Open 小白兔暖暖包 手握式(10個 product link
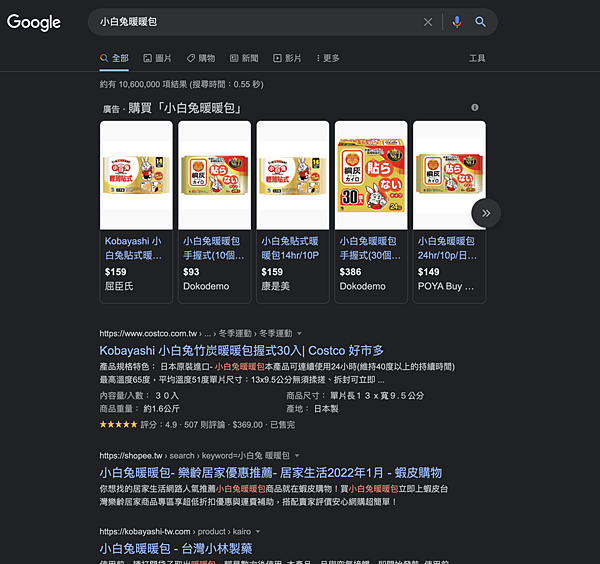The height and width of the screenshot is (564, 600). (214, 248)
